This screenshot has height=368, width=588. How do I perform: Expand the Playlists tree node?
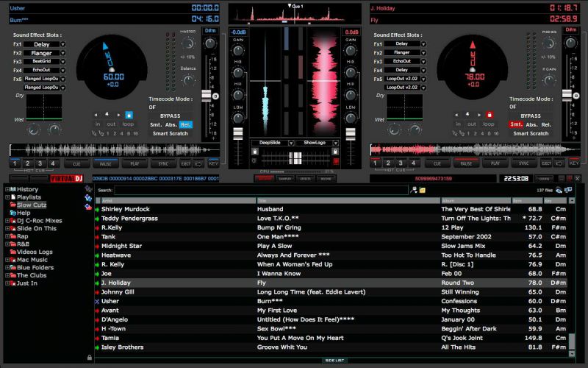(x=7, y=197)
